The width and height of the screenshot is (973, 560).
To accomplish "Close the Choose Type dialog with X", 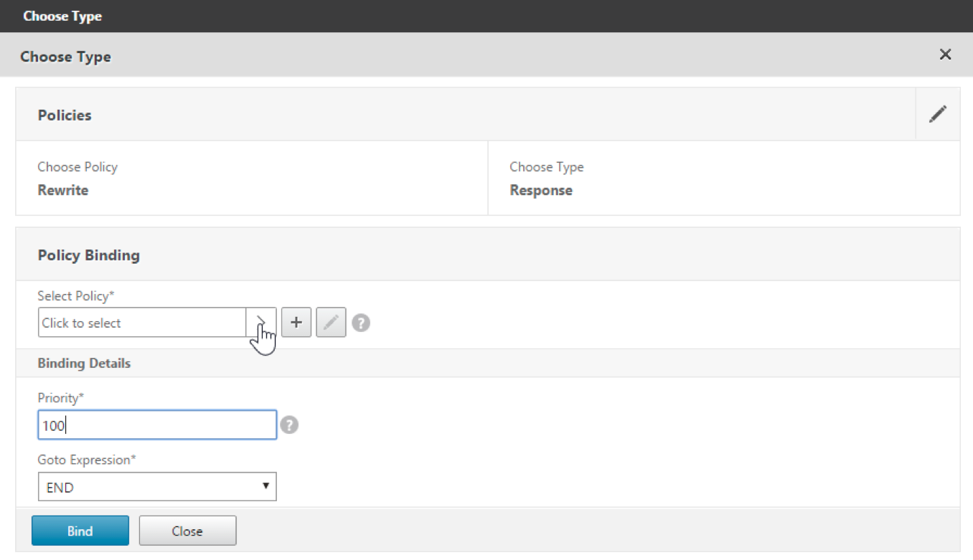I will pos(945,54).
